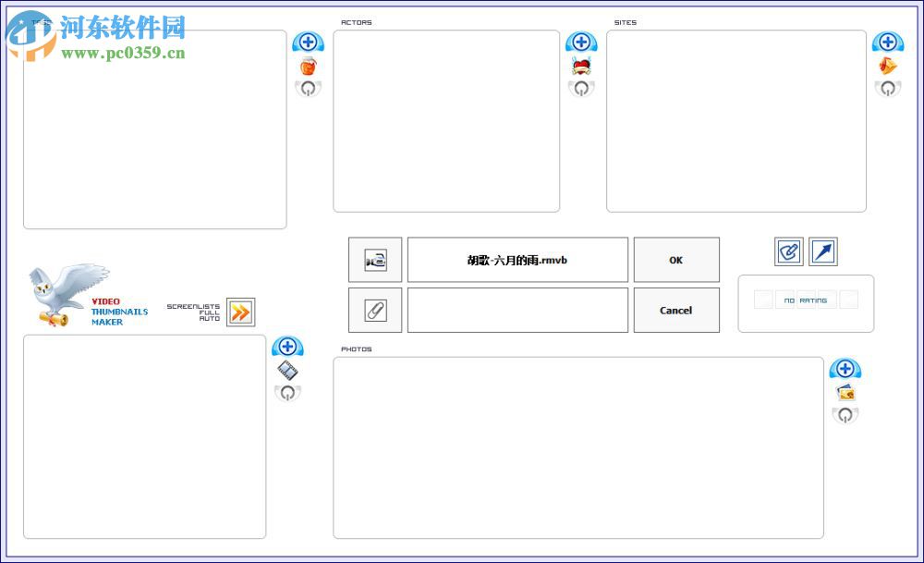The image size is (924, 563).
Task: Click the SCREENLISTS FULL AUTO arrow button
Action: pyautogui.click(x=238, y=312)
